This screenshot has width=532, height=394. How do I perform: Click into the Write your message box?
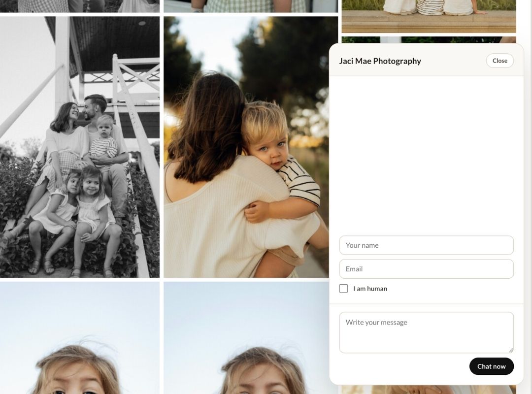[x=426, y=332]
